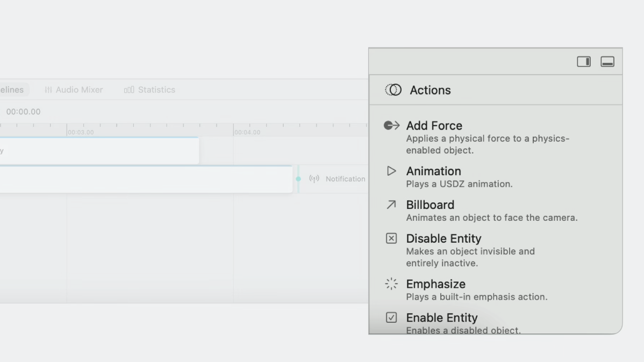Select the upper timeline clip ending in "y"
Screen dimensions: 644x362
click(99, 151)
